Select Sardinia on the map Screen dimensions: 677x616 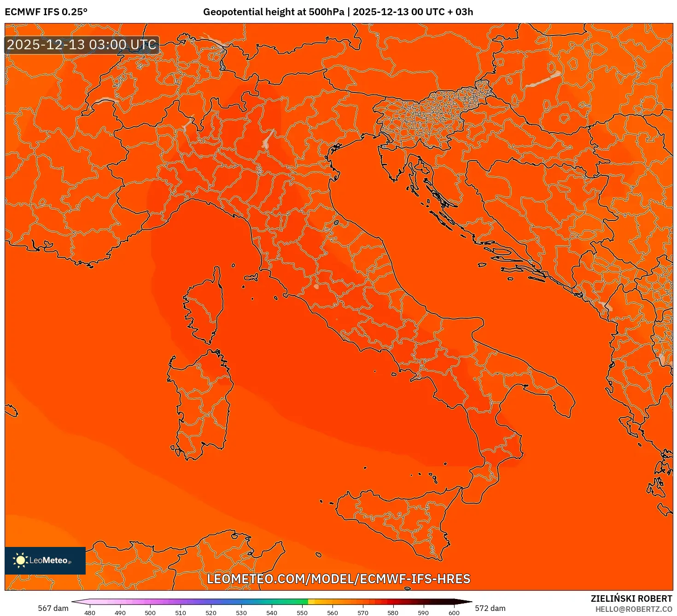coord(198,405)
